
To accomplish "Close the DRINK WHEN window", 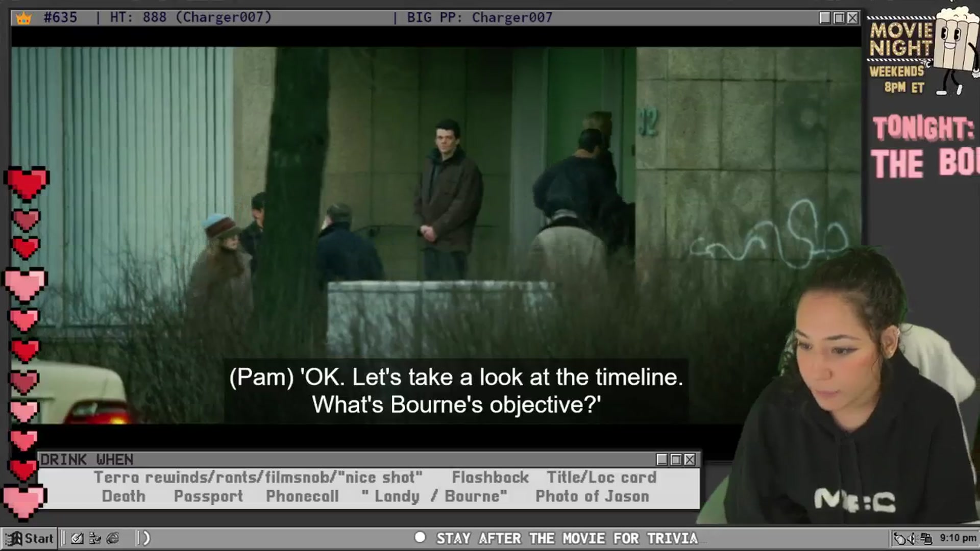I will (x=690, y=460).
